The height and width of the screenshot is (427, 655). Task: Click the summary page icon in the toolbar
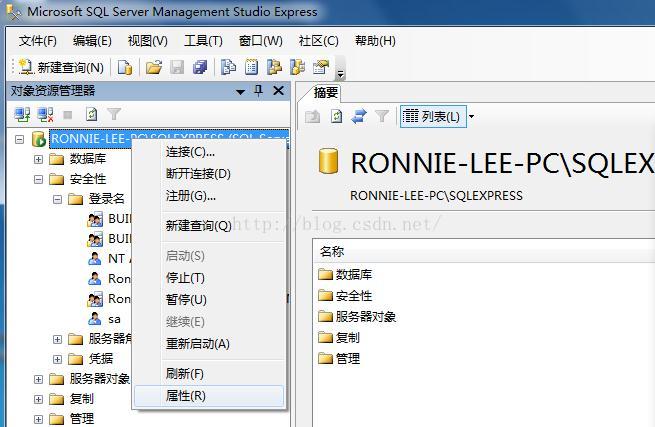tap(251, 67)
